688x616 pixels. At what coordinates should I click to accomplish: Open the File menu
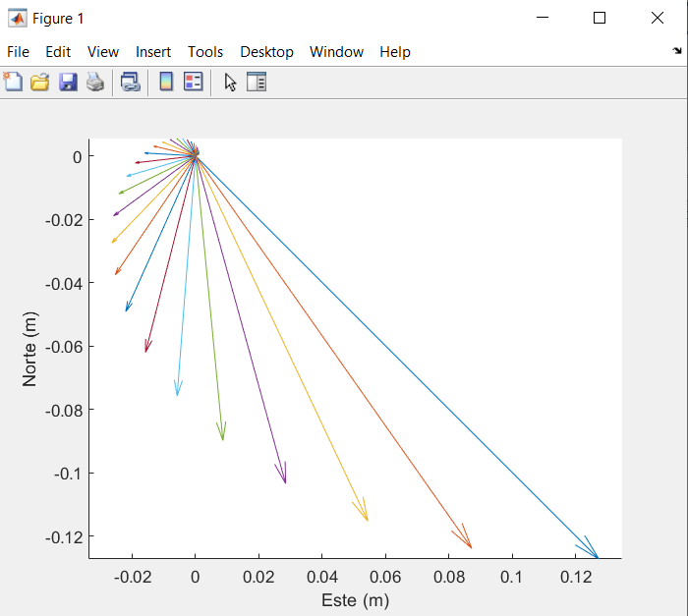[19, 52]
